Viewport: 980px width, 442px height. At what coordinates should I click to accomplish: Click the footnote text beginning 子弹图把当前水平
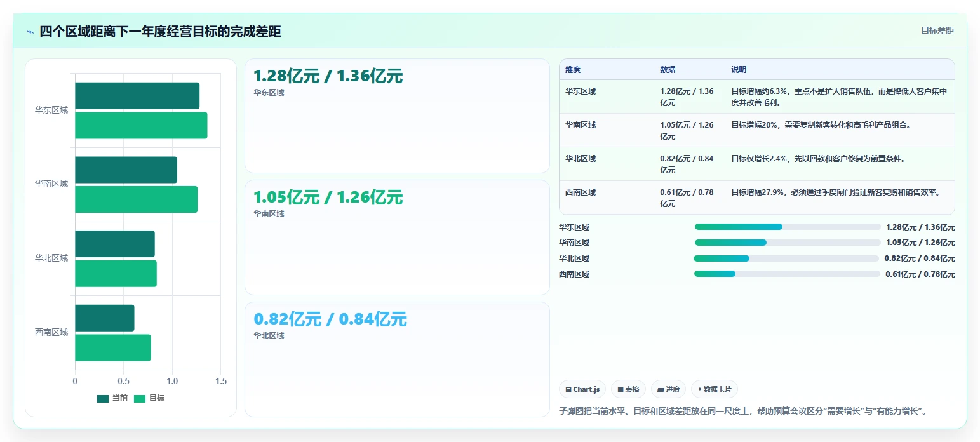743,411
